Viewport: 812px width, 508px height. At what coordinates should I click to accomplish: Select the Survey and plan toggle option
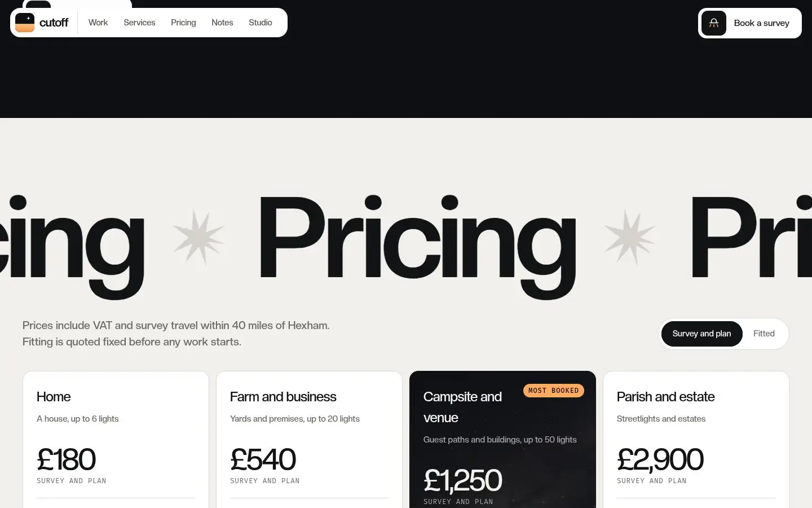tap(701, 334)
